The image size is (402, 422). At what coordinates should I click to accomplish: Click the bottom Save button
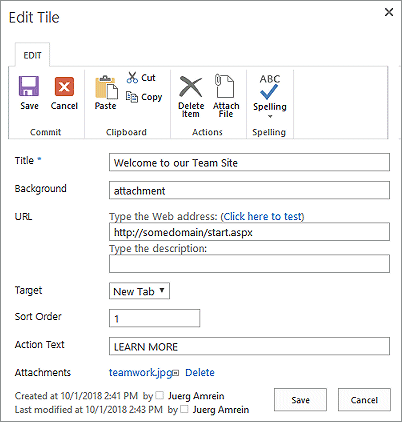pyautogui.click(x=300, y=400)
